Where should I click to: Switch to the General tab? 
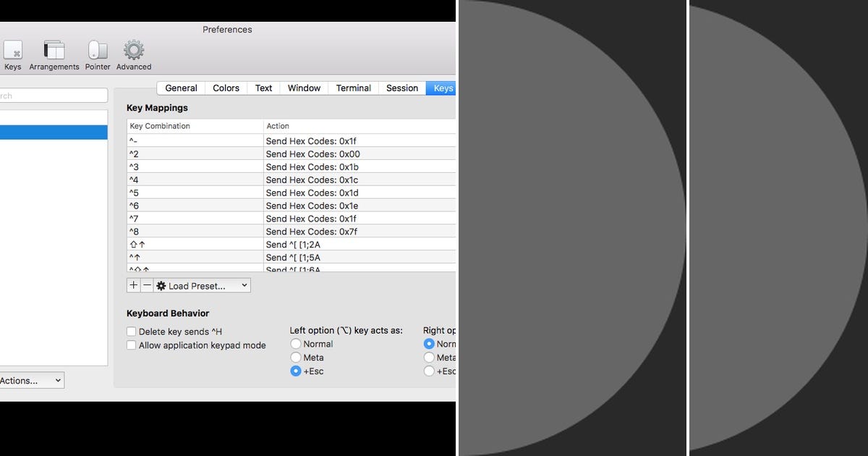click(x=181, y=88)
